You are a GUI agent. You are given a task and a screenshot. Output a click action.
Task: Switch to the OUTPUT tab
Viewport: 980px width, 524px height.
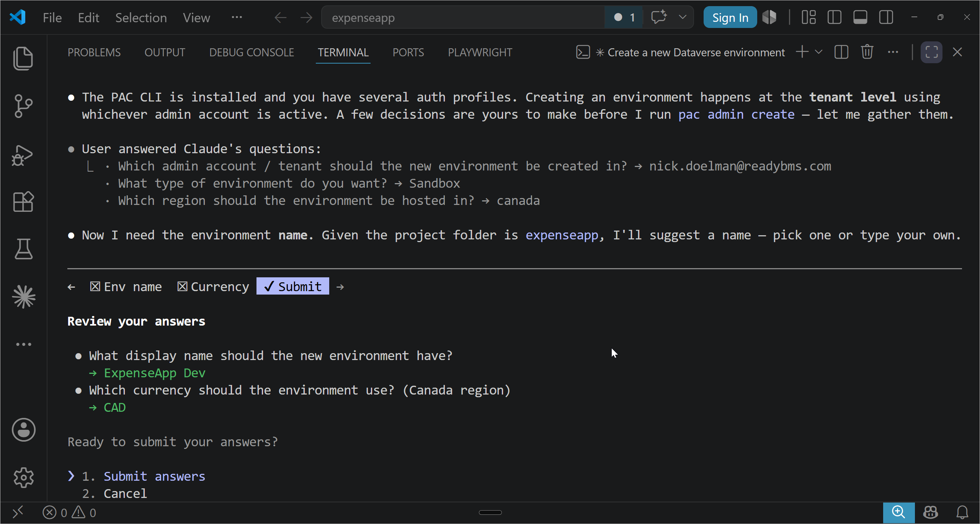pos(165,52)
